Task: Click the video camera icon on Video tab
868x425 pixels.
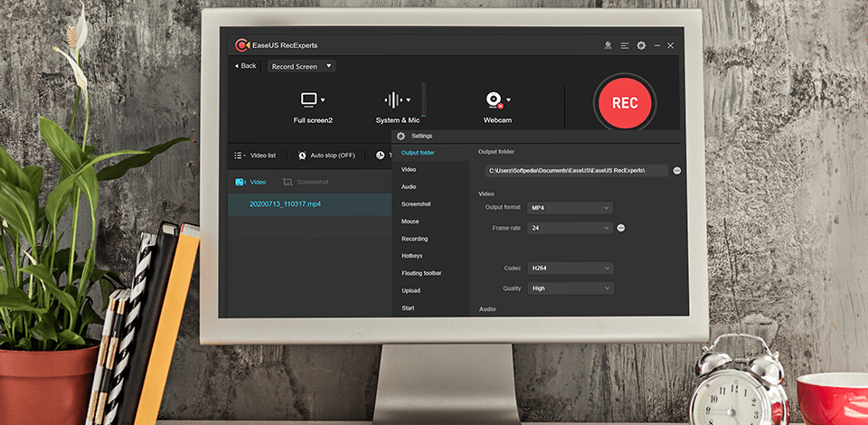Action: 241,182
